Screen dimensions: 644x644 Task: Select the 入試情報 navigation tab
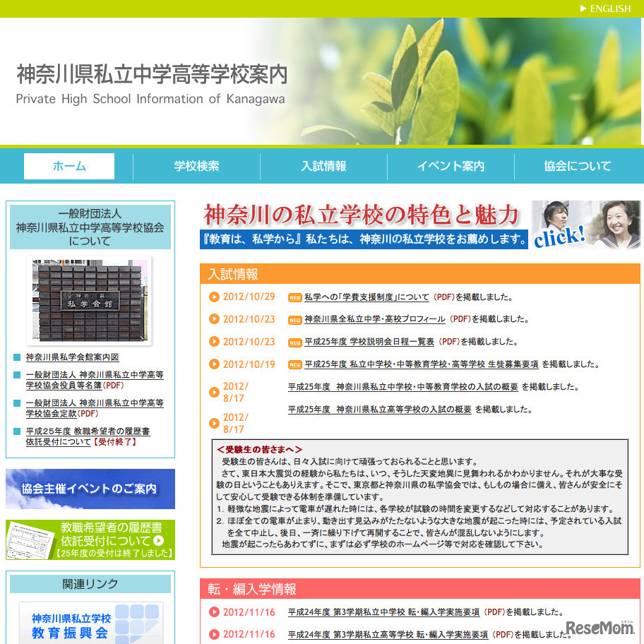pos(323,165)
